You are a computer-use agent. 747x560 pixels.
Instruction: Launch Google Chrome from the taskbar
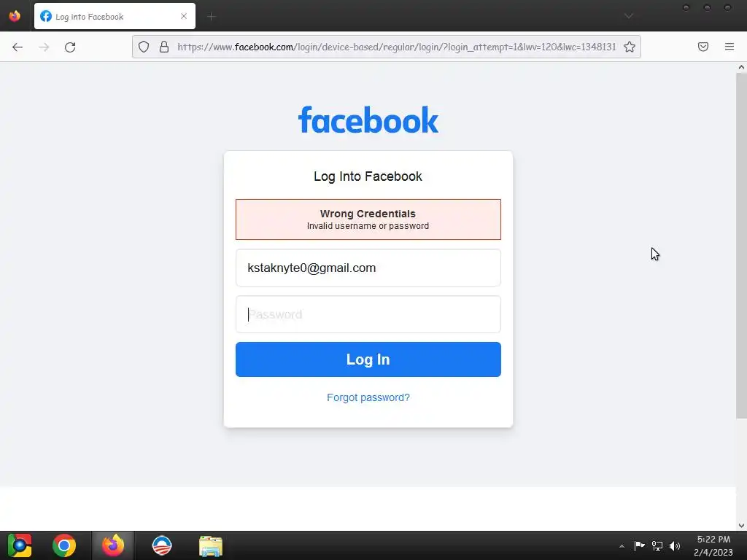(64, 545)
